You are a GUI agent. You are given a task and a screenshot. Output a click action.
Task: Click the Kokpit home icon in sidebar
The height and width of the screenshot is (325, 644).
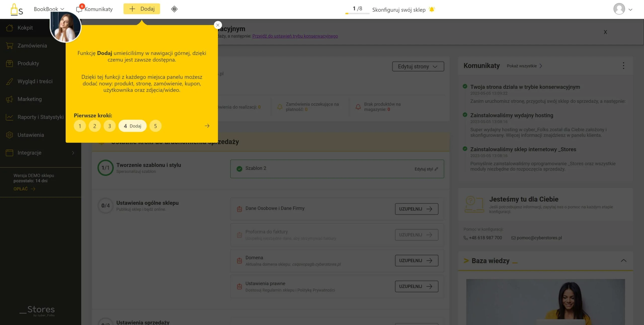pyautogui.click(x=9, y=28)
